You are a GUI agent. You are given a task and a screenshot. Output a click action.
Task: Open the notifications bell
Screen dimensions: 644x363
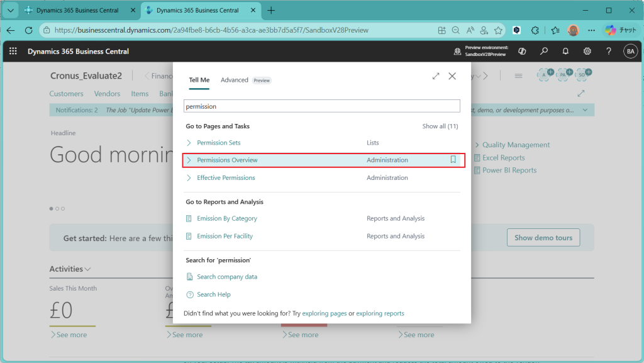coord(565,52)
